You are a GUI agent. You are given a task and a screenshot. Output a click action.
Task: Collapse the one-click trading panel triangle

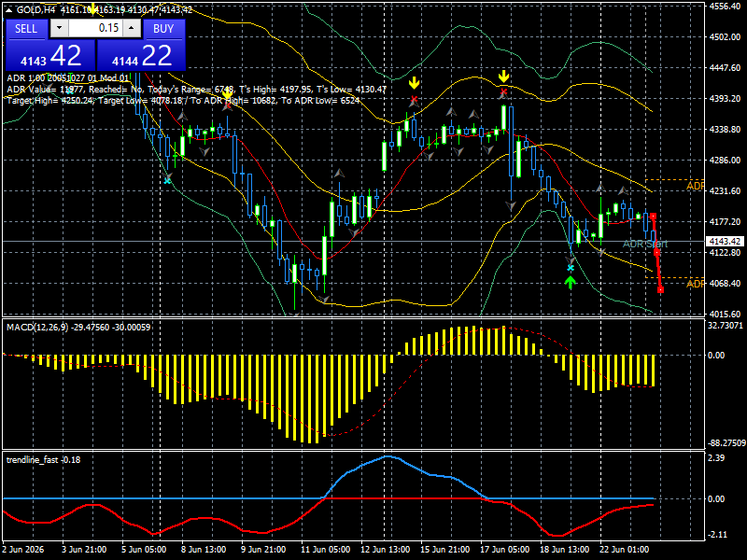coord(9,9)
